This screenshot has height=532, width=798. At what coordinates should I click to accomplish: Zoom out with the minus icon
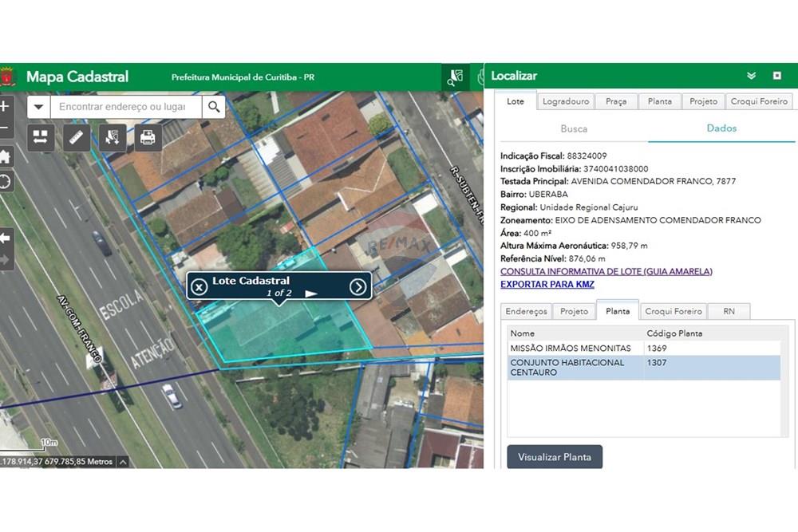pos(6,128)
